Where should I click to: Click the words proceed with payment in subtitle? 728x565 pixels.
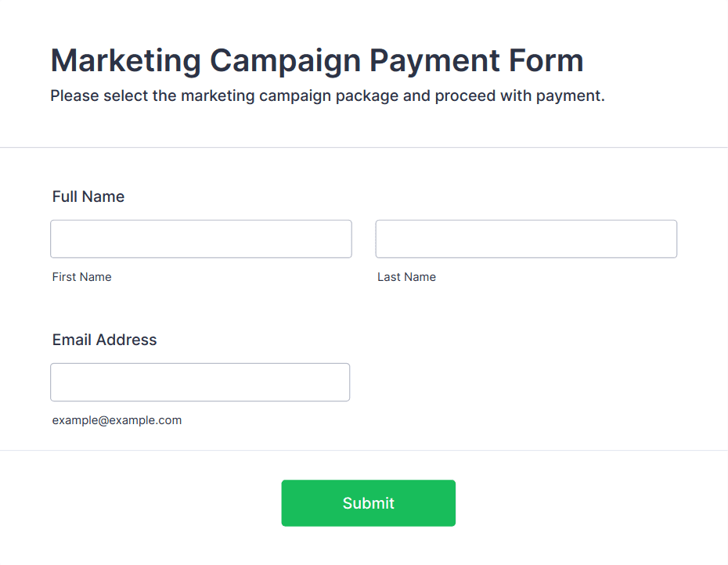click(x=520, y=95)
